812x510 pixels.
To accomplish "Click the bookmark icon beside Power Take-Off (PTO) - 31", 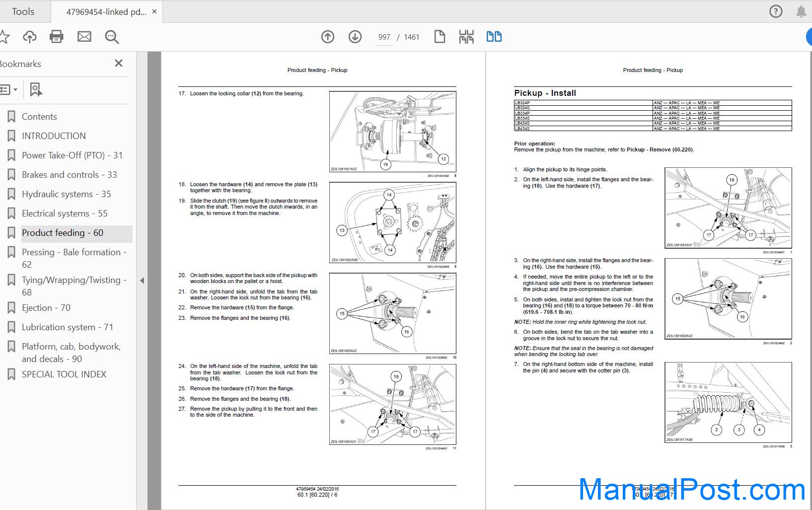I will (x=11, y=155).
